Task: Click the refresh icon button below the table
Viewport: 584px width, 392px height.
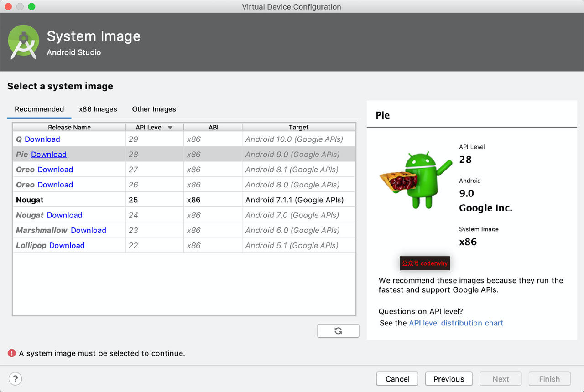Action: coord(338,331)
